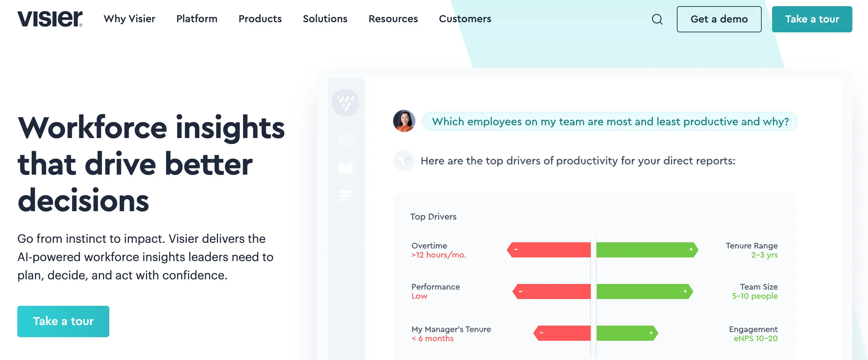Click the 'My Manager's Tenure' label

tap(451, 329)
